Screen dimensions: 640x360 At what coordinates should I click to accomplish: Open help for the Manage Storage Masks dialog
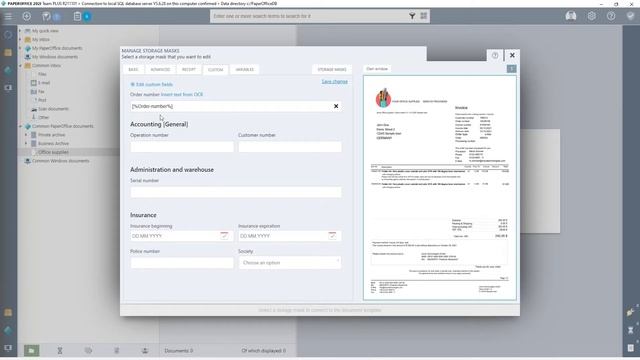coord(495,56)
